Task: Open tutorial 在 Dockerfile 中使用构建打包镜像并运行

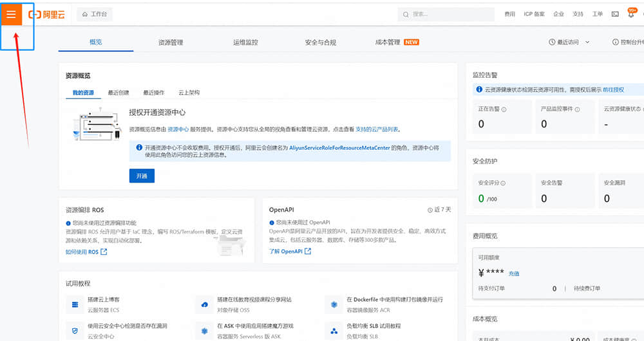Action: [395, 300]
